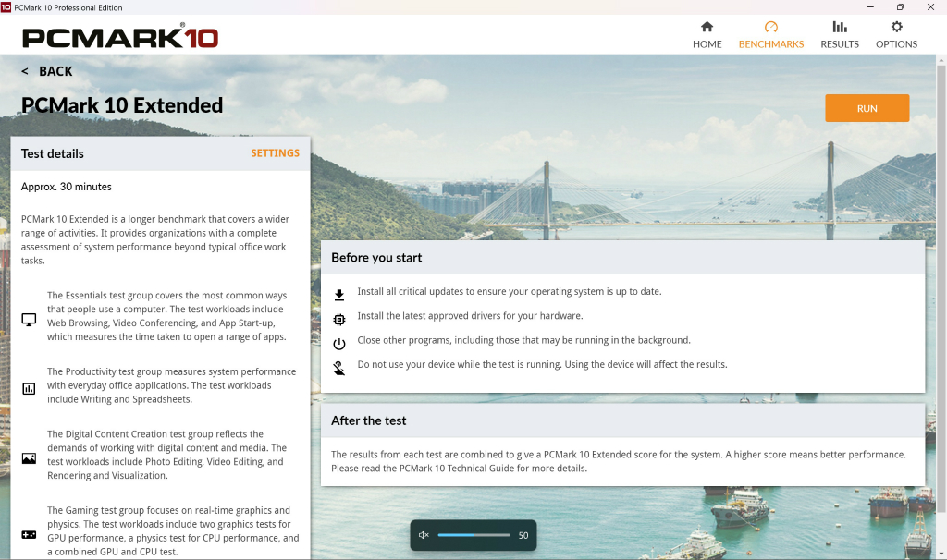Screen dimensions: 947x560
Task: Start the benchmark with RUN button
Action: 867,108
